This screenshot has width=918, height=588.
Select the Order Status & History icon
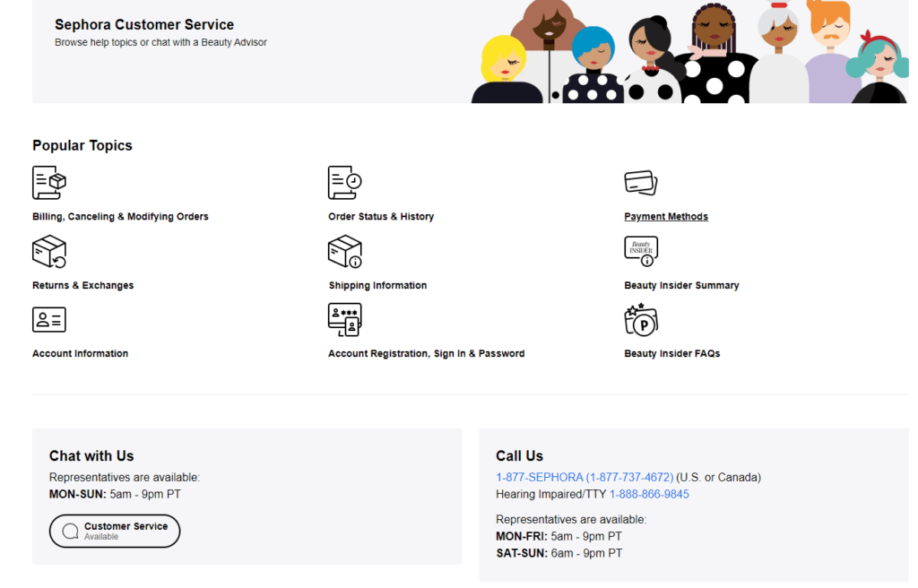345,182
